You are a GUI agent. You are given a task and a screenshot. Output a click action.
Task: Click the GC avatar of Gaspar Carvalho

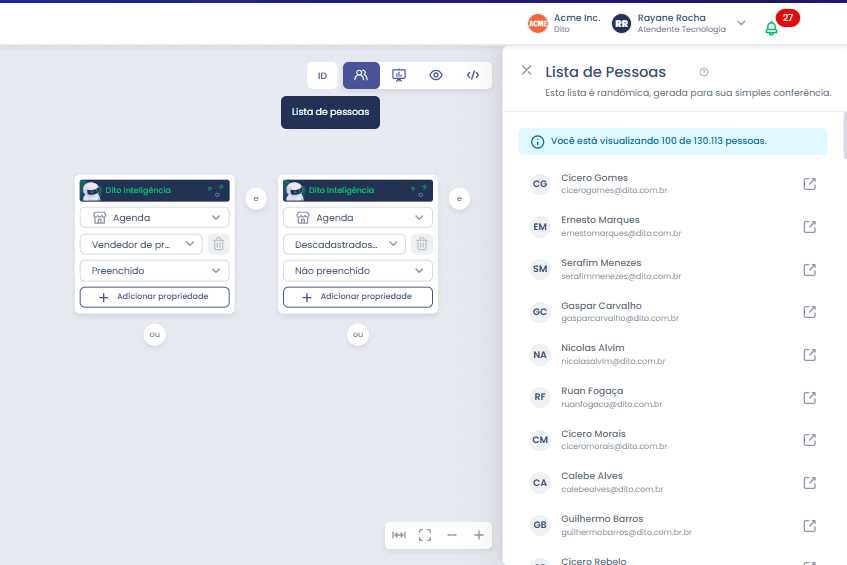point(540,312)
